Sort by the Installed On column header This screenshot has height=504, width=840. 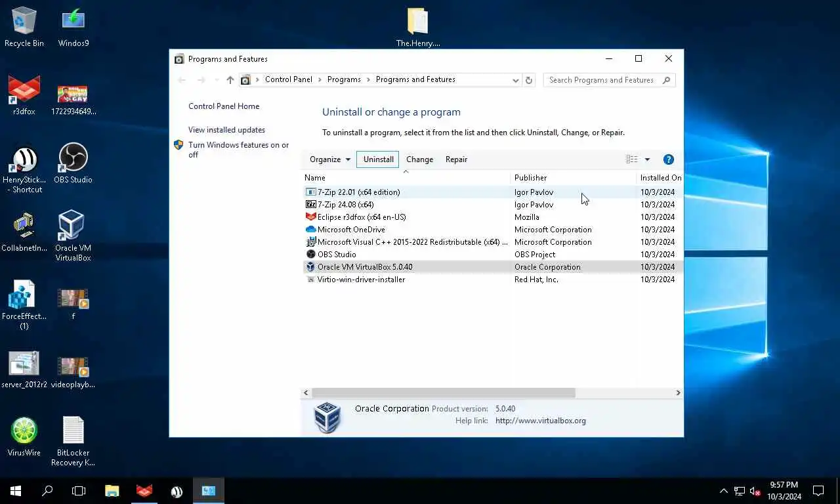(660, 178)
